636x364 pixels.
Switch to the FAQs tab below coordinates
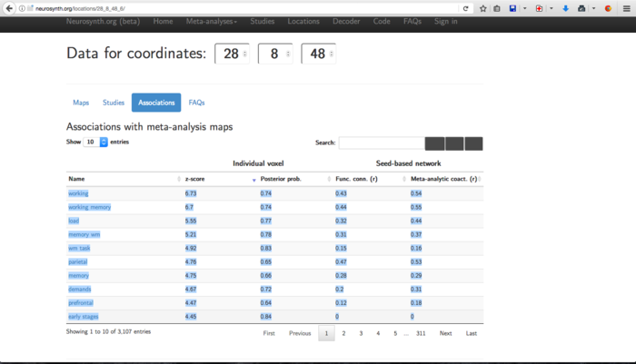pyautogui.click(x=196, y=103)
